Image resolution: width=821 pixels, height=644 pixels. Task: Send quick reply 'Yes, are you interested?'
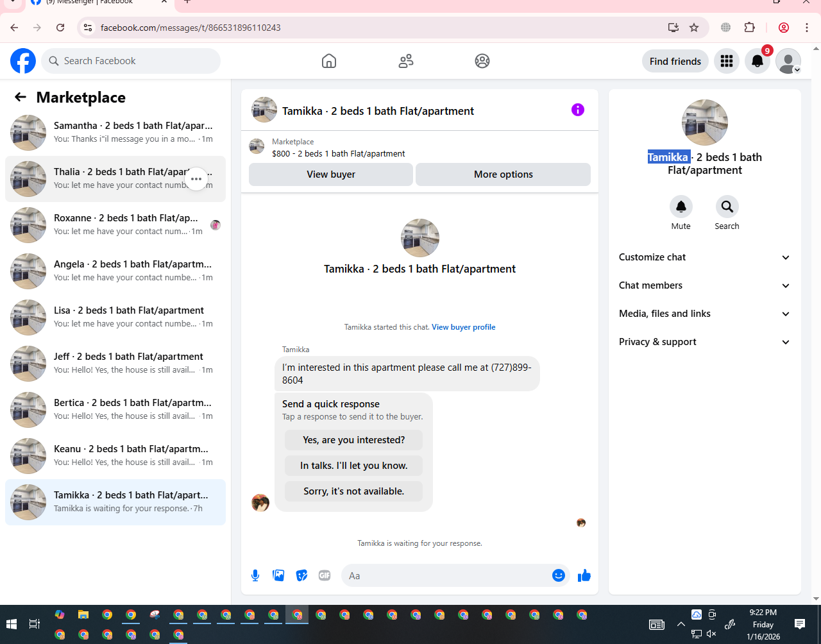click(x=354, y=440)
